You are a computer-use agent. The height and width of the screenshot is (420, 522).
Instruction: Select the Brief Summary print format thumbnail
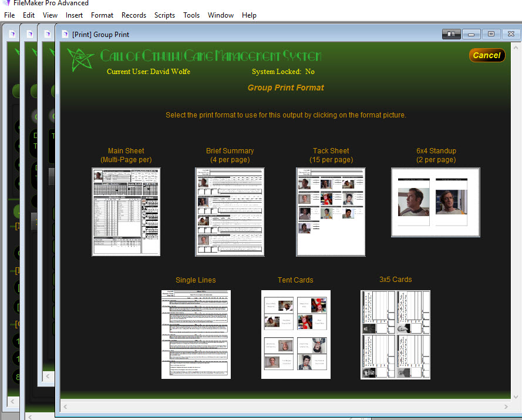pos(230,212)
